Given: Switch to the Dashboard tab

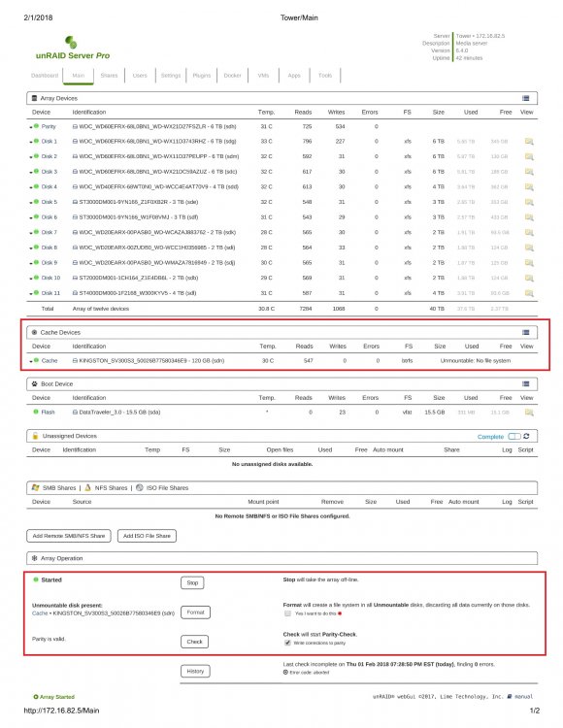Looking at the screenshot, I should click(x=45, y=75).
